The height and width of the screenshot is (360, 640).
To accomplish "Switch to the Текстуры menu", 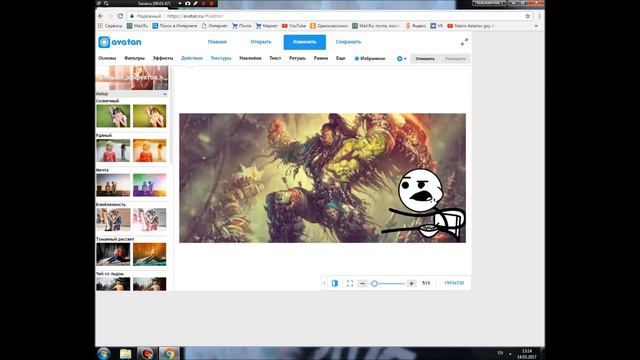I will [x=221, y=58].
